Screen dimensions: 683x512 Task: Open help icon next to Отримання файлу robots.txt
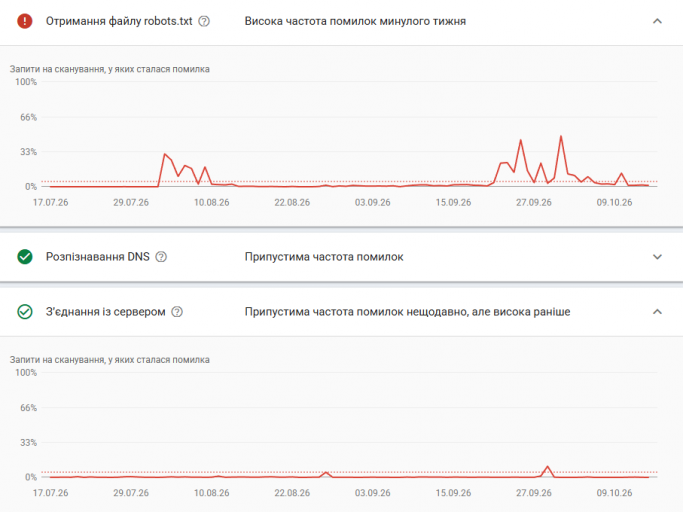click(204, 21)
